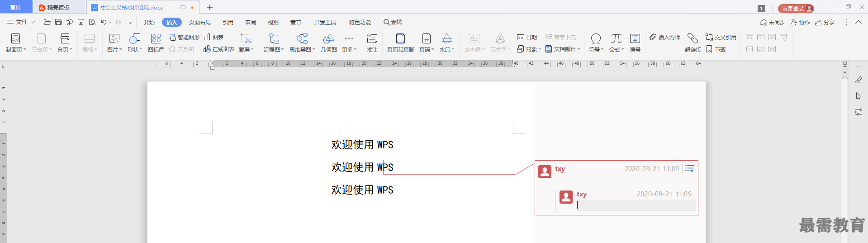Click the 访客登录 guest login button
Screen dimensions: 868x243
[796, 8]
